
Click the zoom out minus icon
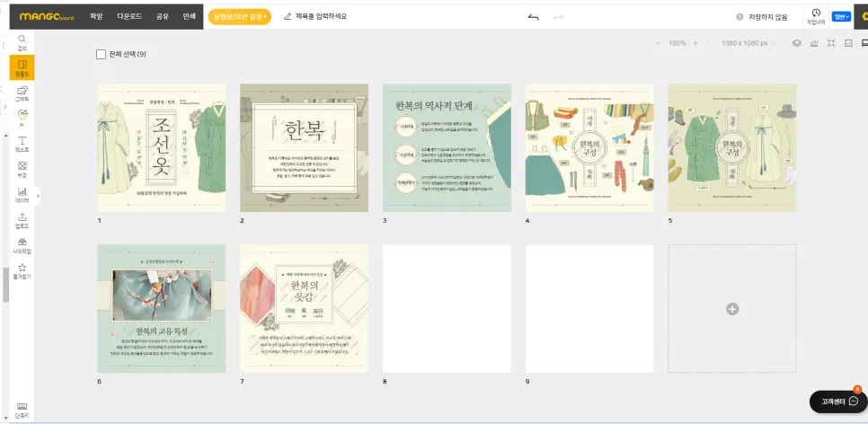[x=657, y=43]
